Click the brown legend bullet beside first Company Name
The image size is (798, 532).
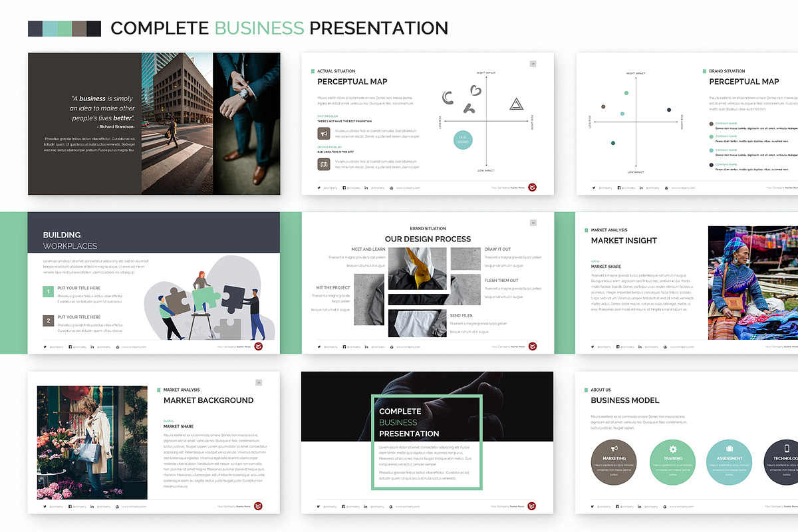[711, 124]
